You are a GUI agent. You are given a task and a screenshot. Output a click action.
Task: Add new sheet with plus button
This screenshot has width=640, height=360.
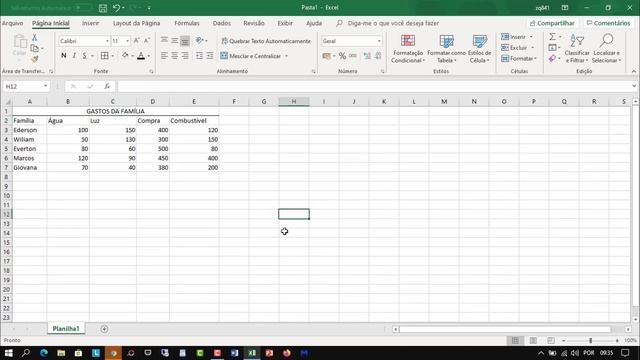(x=104, y=329)
